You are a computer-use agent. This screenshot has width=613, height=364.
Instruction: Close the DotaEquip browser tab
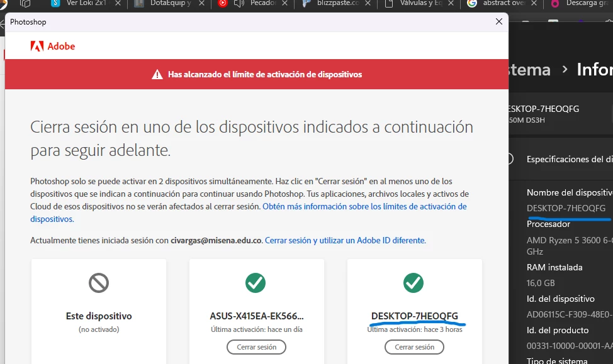201,3
